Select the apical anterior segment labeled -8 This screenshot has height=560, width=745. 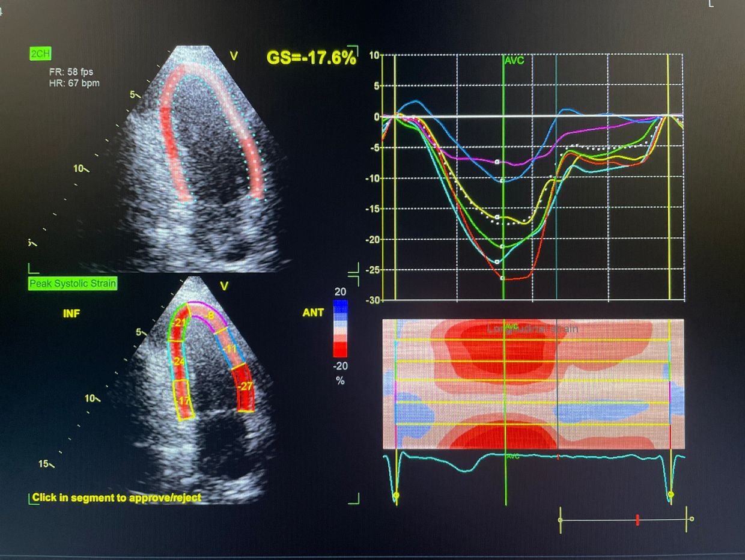pos(210,315)
